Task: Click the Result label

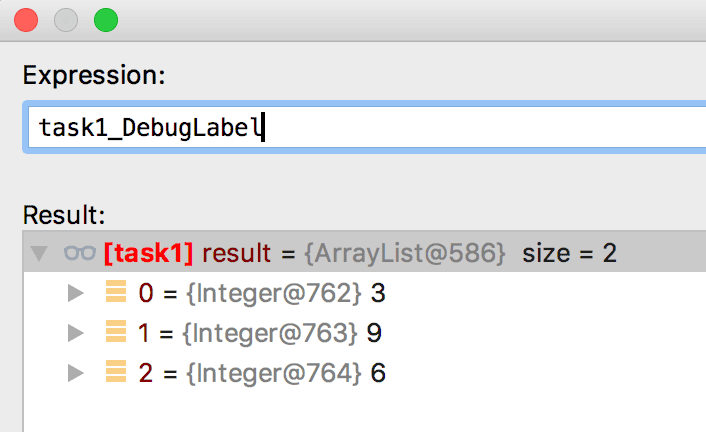Action: click(x=64, y=215)
